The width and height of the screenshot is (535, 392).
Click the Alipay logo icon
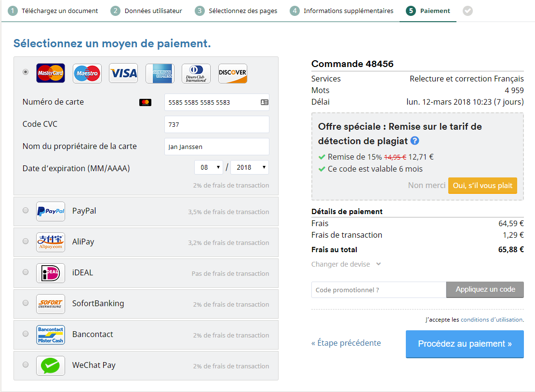click(x=51, y=242)
